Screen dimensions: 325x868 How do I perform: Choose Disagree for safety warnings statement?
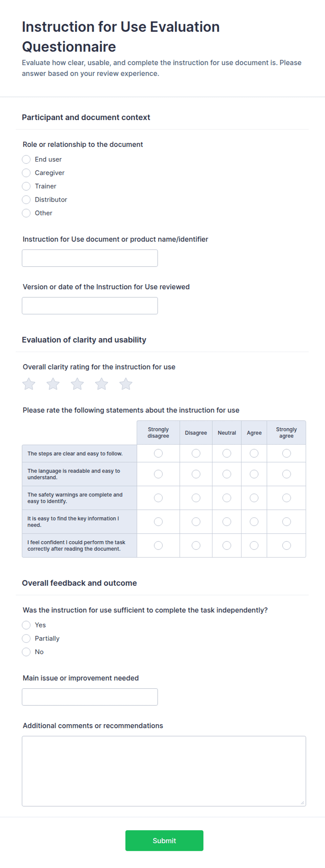pyautogui.click(x=196, y=498)
